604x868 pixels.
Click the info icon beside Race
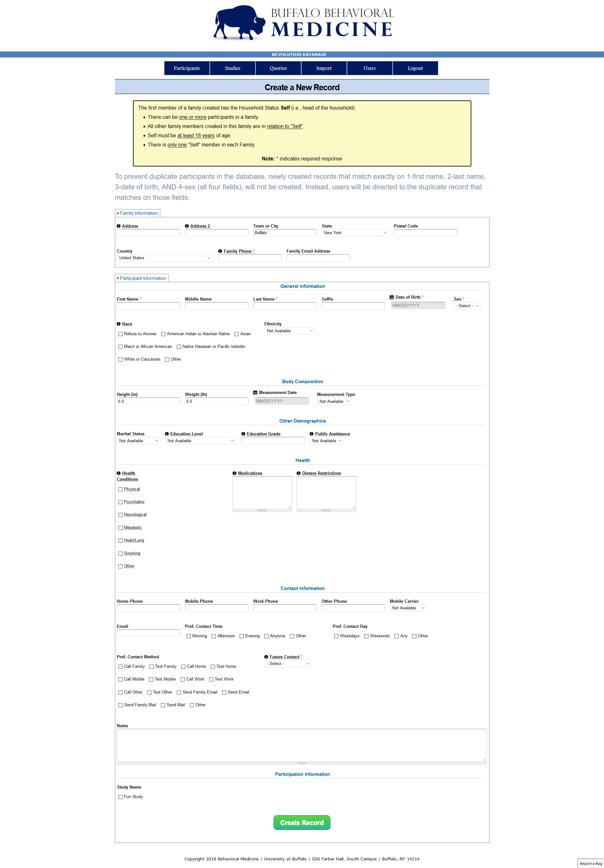click(119, 324)
